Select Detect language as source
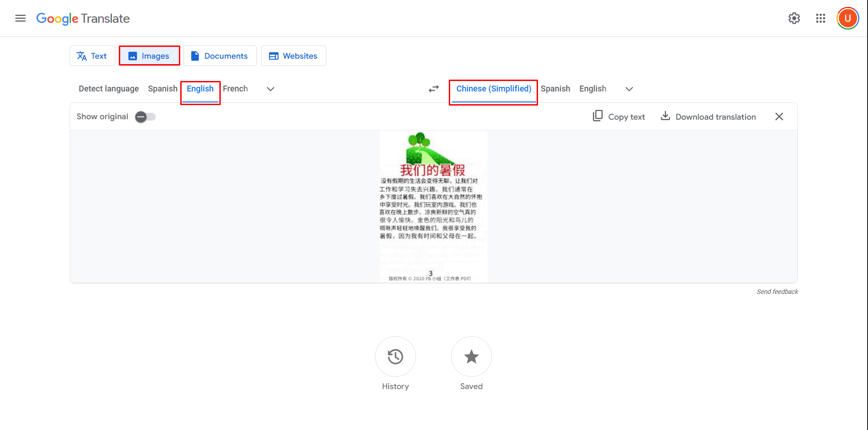 pos(108,89)
